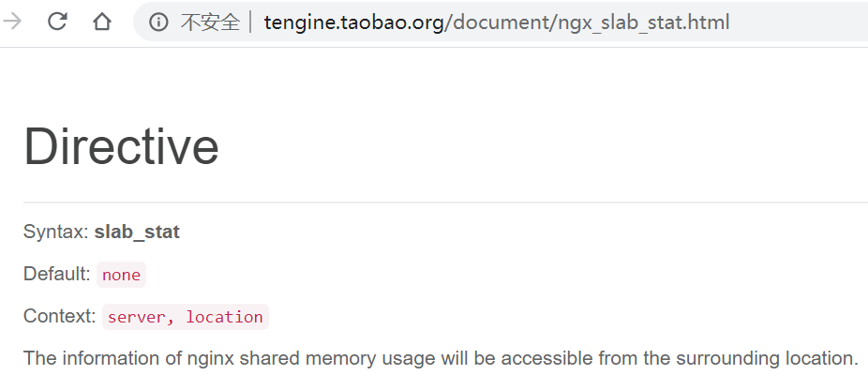Click the bold slab_stat syntax text
This screenshot has width=868, height=390.
pos(137,232)
